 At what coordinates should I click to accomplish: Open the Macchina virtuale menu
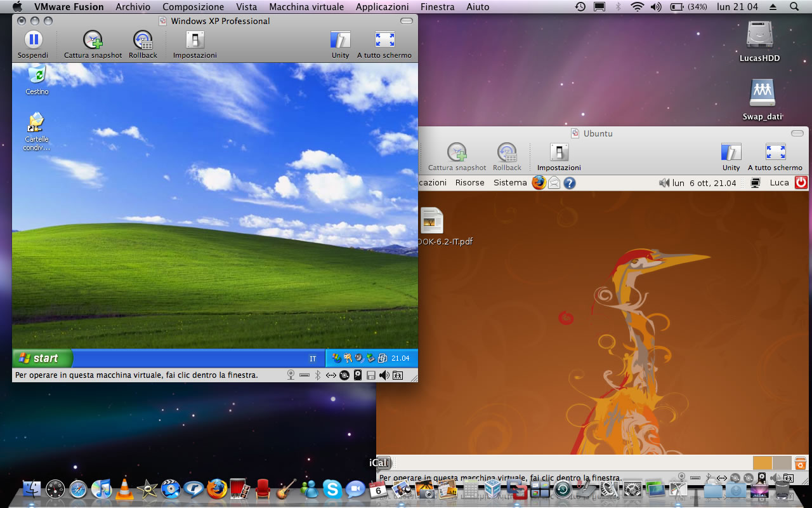click(306, 7)
